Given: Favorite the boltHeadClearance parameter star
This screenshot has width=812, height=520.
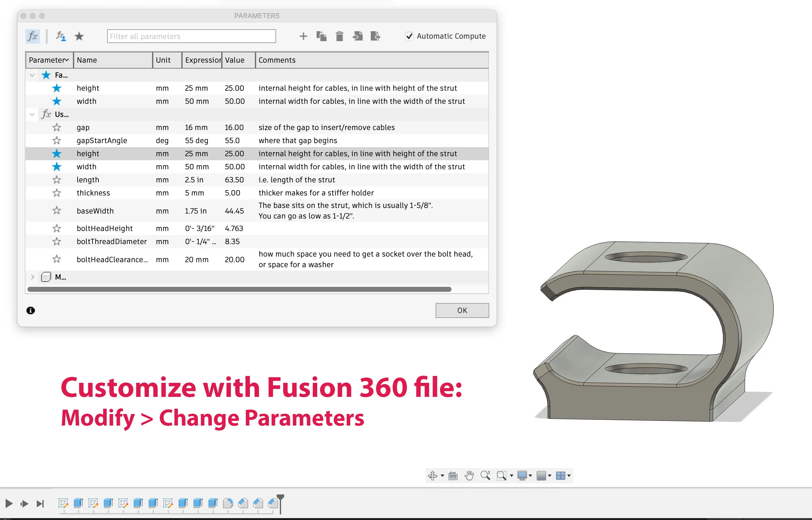Looking at the screenshot, I should 57,259.
